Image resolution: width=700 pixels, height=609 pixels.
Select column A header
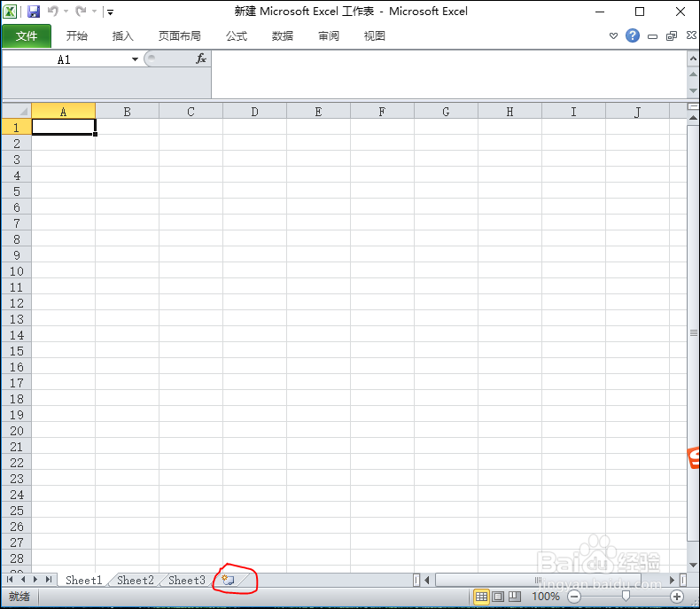[64, 111]
